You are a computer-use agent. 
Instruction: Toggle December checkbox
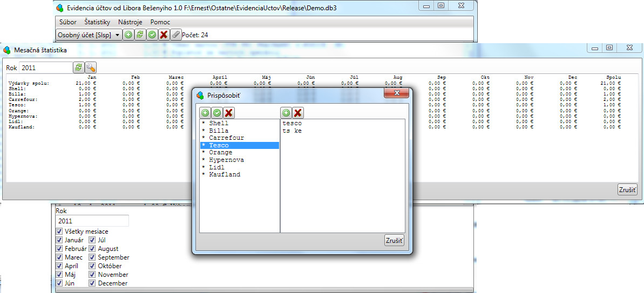click(92, 283)
